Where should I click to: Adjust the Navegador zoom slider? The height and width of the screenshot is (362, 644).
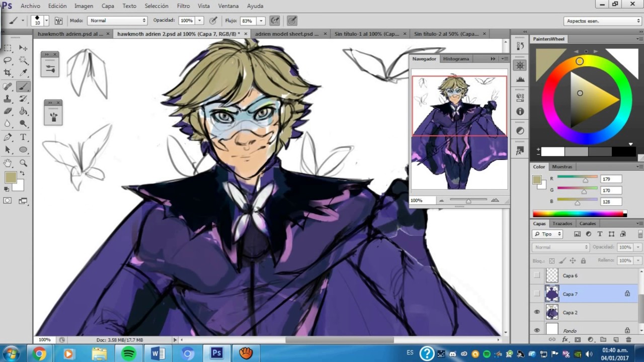[x=468, y=201]
